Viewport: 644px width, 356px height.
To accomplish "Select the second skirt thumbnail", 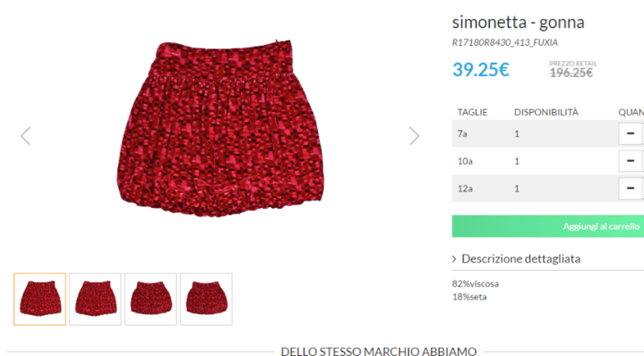I will click(x=95, y=299).
